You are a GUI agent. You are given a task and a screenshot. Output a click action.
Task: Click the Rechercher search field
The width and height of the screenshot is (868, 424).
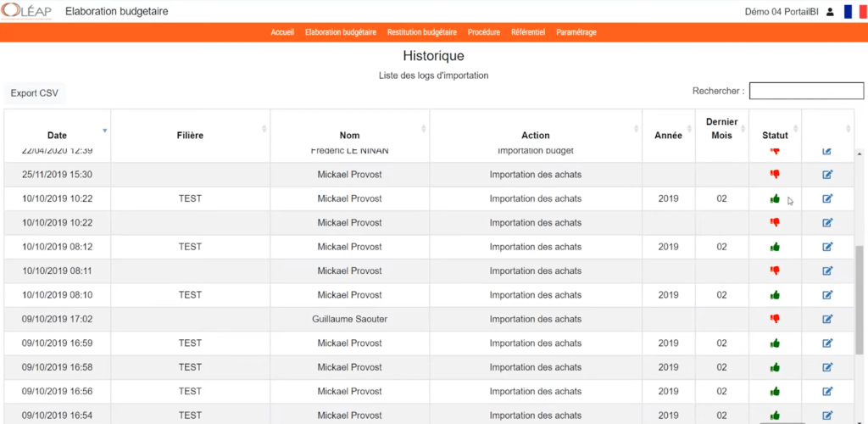click(807, 91)
